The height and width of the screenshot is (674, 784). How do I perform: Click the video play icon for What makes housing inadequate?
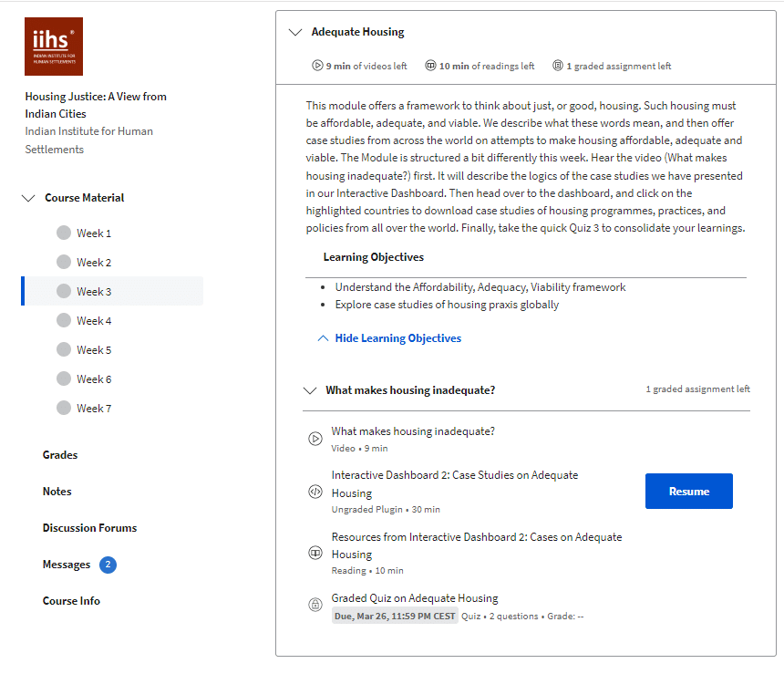pyautogui.click(x=315, y=439)
